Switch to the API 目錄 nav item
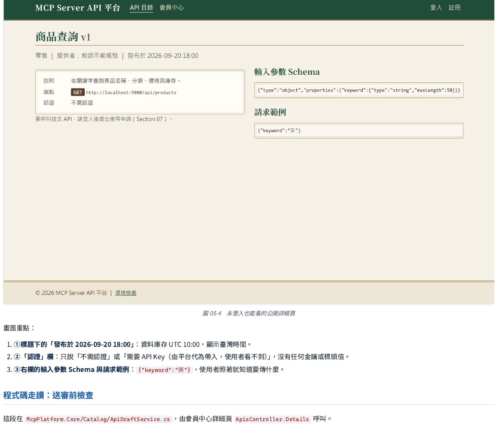 [x=141, y=8]
